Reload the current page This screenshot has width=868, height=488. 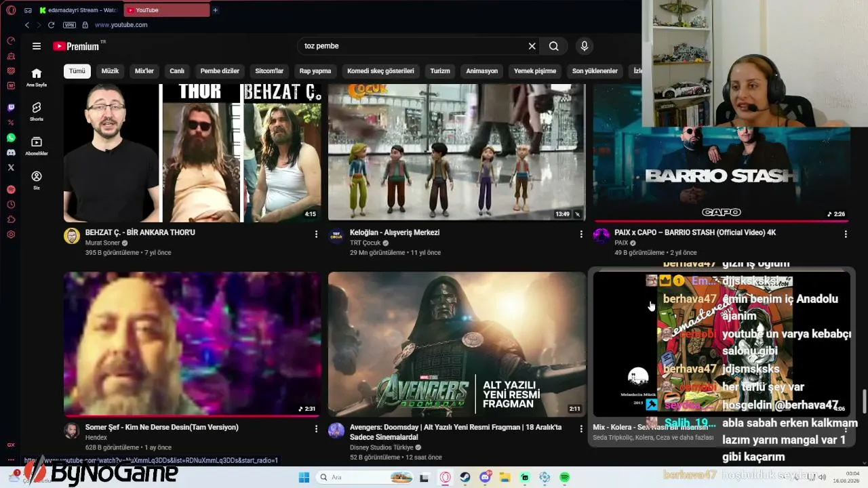51,25
